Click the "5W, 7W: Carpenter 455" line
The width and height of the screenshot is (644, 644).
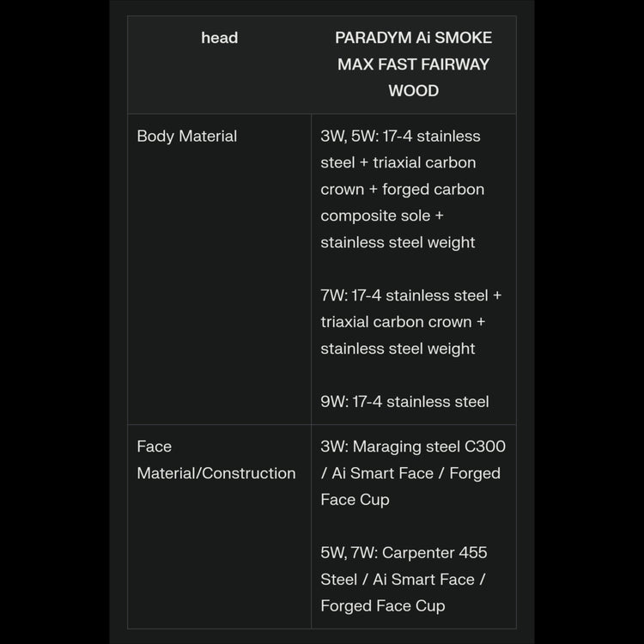[404, 553]
